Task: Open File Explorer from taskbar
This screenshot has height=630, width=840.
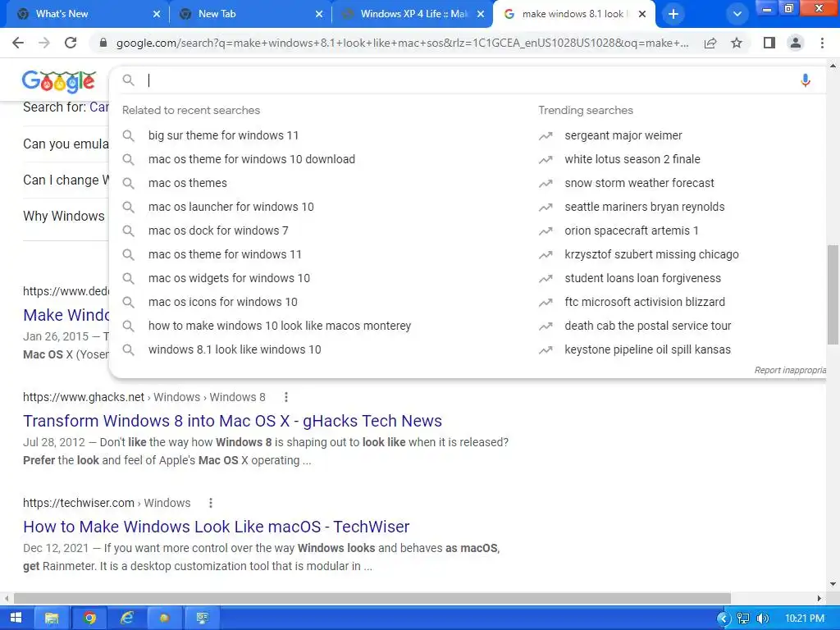Action: 52,619
